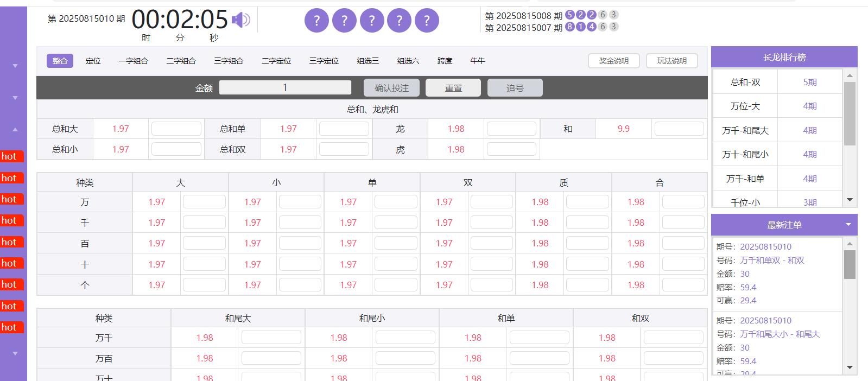Click the top down-arrow in left sidebar
This screenshot has width=868, height=381.
tap(15, 66)
